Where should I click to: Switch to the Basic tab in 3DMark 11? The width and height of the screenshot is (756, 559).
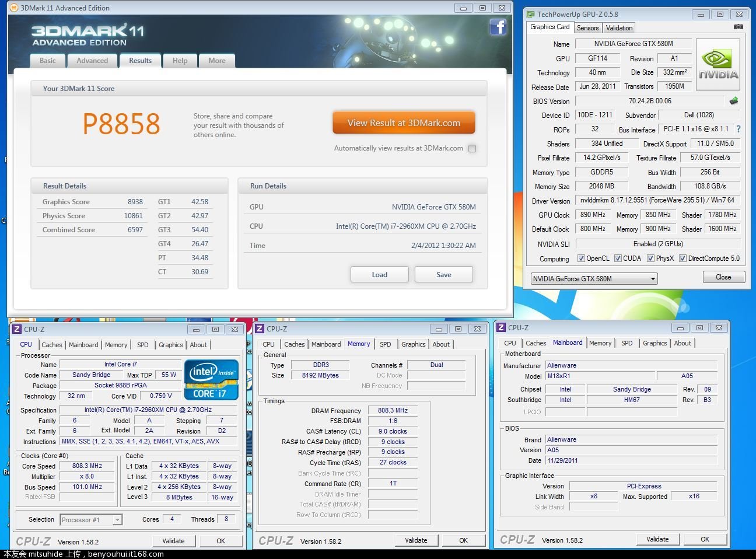pyautogui.click(x=48, y=61)
